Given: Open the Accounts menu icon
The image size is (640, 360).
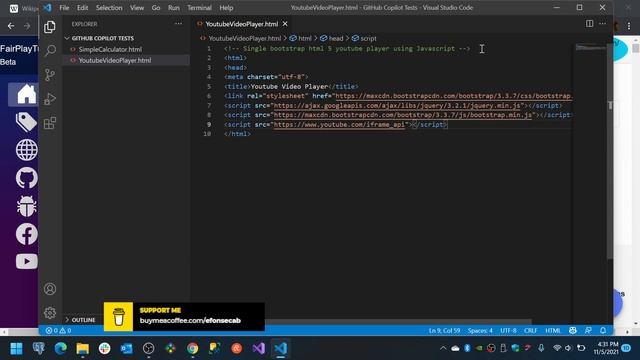Looking at the screenshot, I should [x=50, y=289].
